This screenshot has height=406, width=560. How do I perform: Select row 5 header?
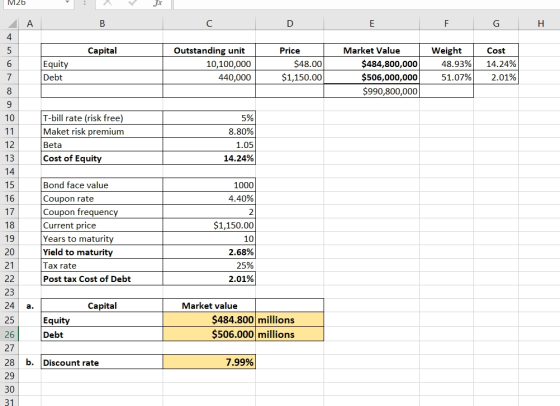tap(9, 50)
